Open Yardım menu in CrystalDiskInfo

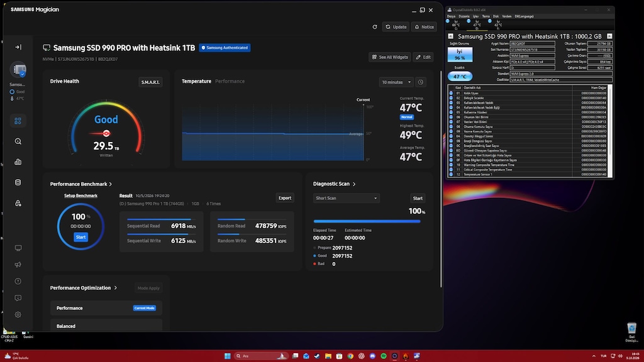507,16
